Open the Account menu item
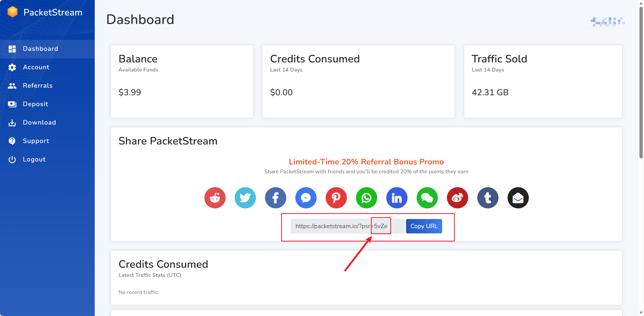The height and width of the screenshot is (316, 644). pos(36,67)
